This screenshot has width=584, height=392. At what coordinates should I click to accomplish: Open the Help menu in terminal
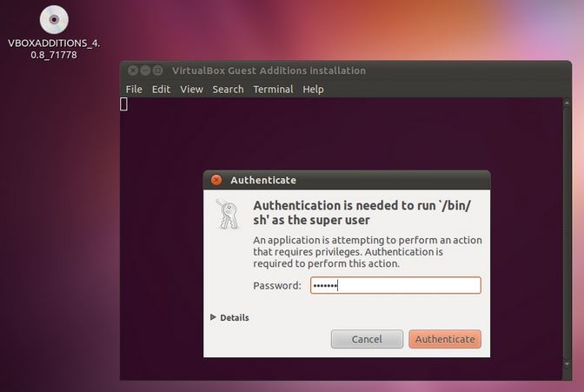[313, 90]
